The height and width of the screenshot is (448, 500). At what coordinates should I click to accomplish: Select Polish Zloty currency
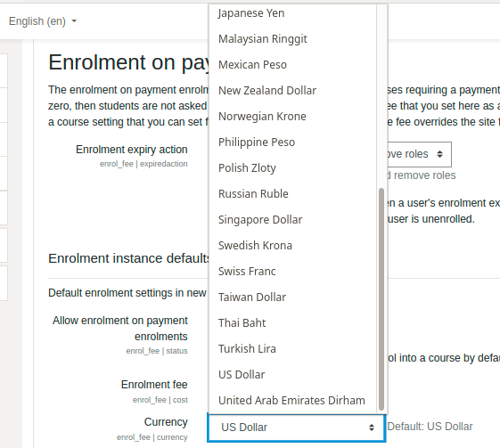(x=292, y=168)
